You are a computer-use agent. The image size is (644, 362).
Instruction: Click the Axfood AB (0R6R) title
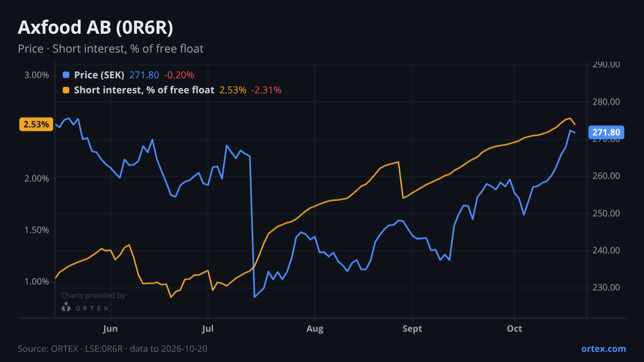(96, 27)
